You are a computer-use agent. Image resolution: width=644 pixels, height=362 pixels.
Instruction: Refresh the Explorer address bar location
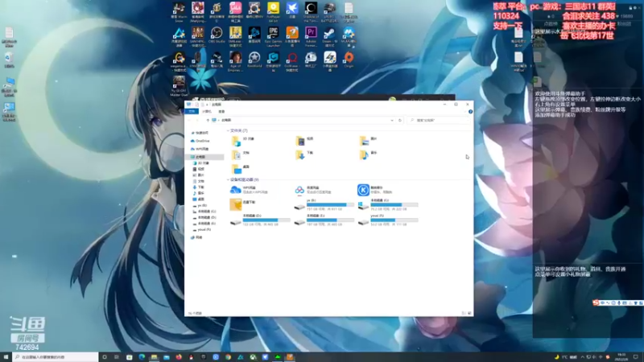click(x=399, y=120)
